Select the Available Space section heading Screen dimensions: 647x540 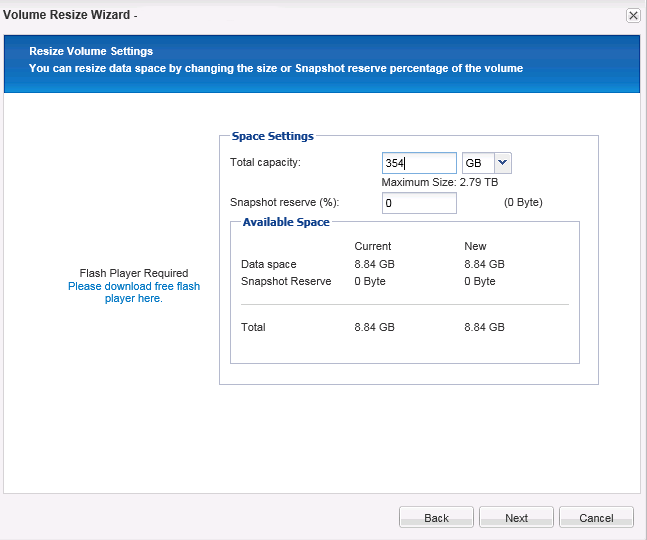pos(286,222)
